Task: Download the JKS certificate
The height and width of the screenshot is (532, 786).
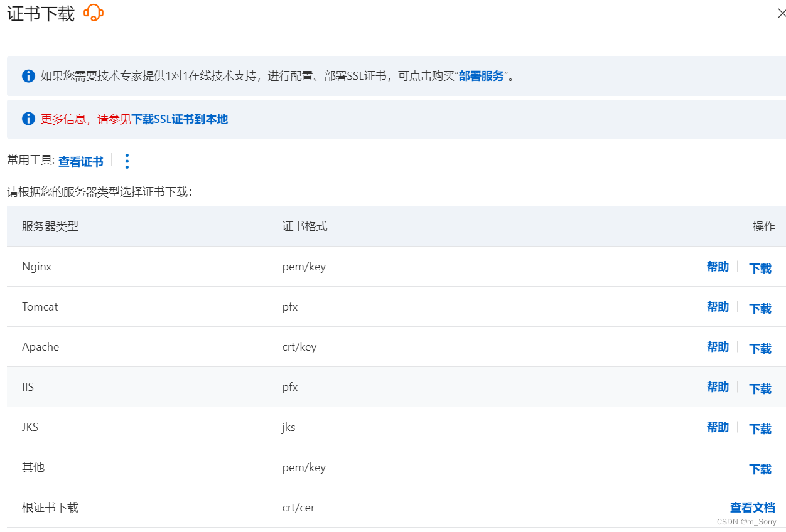Action: pos(760,428)
